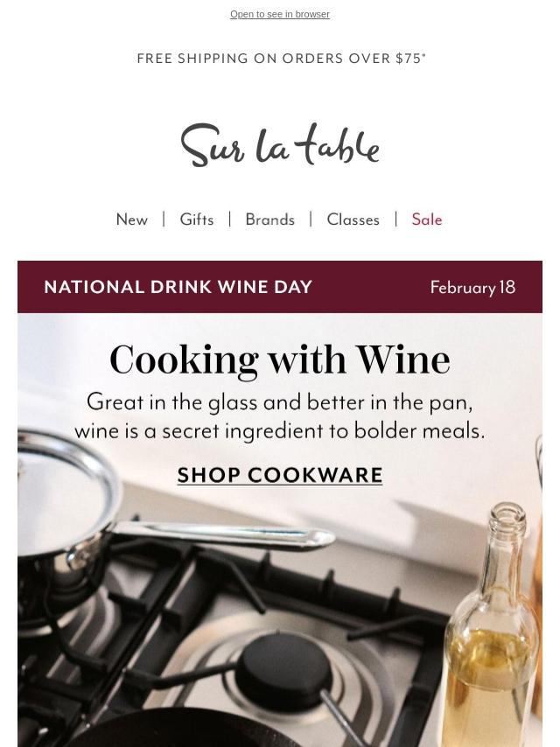Select Brands in the navigation bar

(269, 220)
